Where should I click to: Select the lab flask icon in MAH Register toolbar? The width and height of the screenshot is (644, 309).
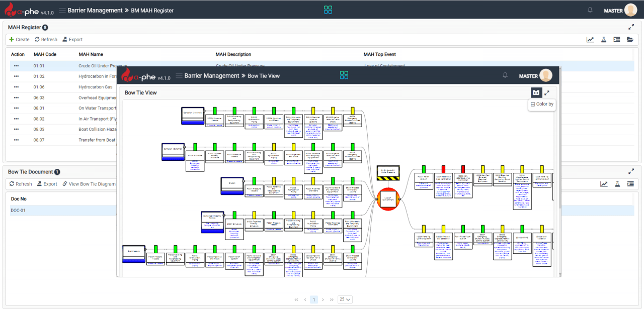[603, 39]
